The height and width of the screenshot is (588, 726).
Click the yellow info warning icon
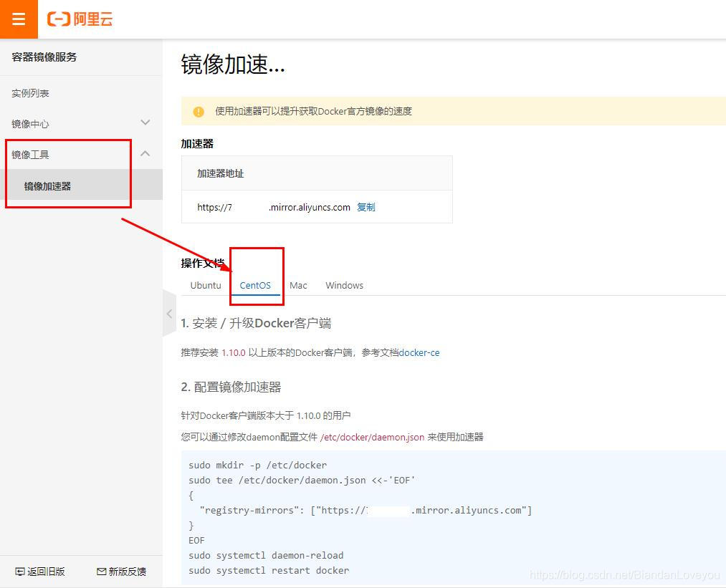tap(199, 112)
